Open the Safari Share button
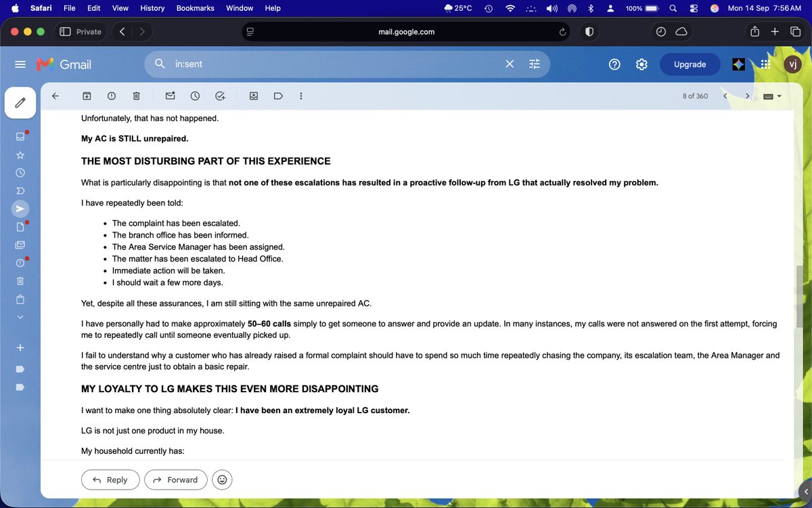Viewport: 812px width, 508px height. click(x=754, y=31)
